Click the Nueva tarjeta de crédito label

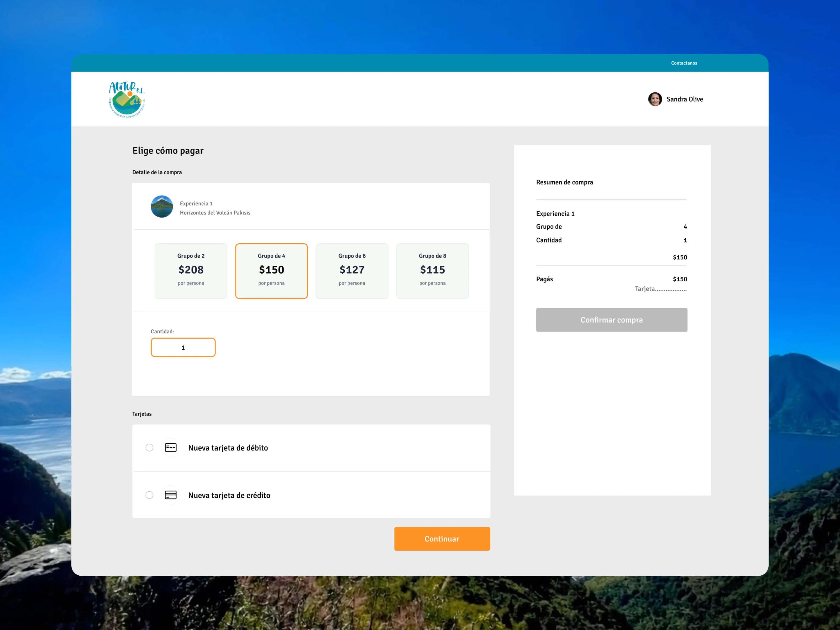(x=229, y=495)
